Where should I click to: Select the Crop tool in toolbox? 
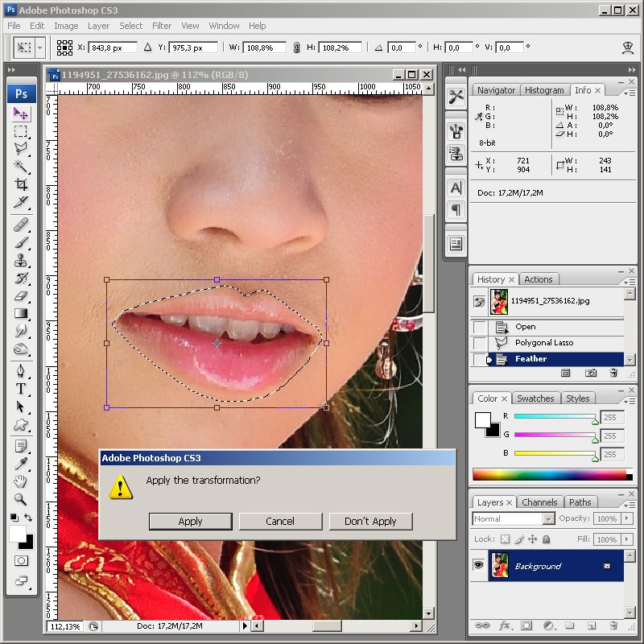21,184
